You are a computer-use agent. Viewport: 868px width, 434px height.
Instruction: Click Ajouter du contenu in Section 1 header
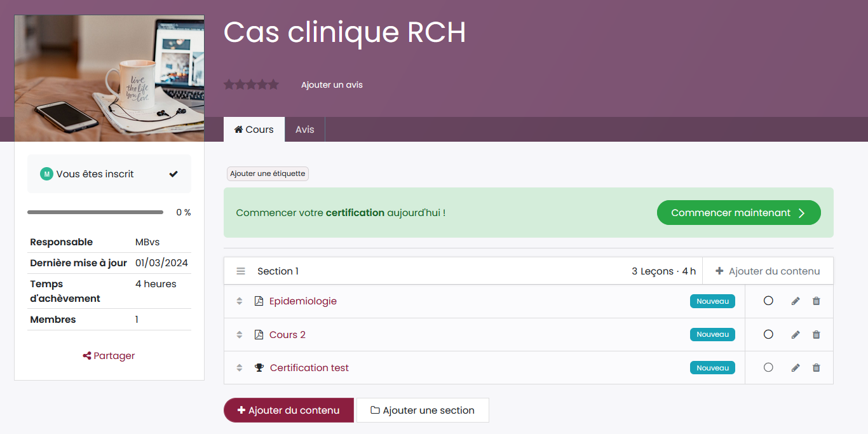coord(768,271)
